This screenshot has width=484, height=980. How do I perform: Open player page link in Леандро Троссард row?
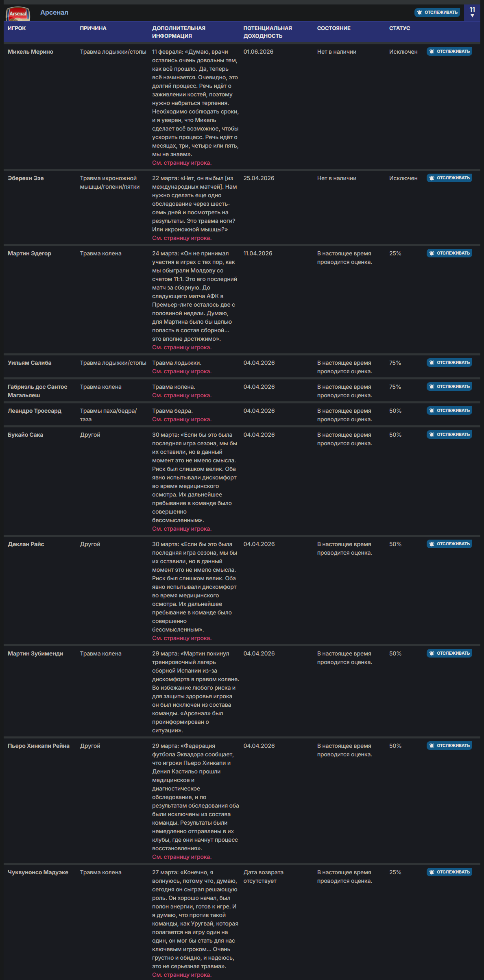point(182,420)
